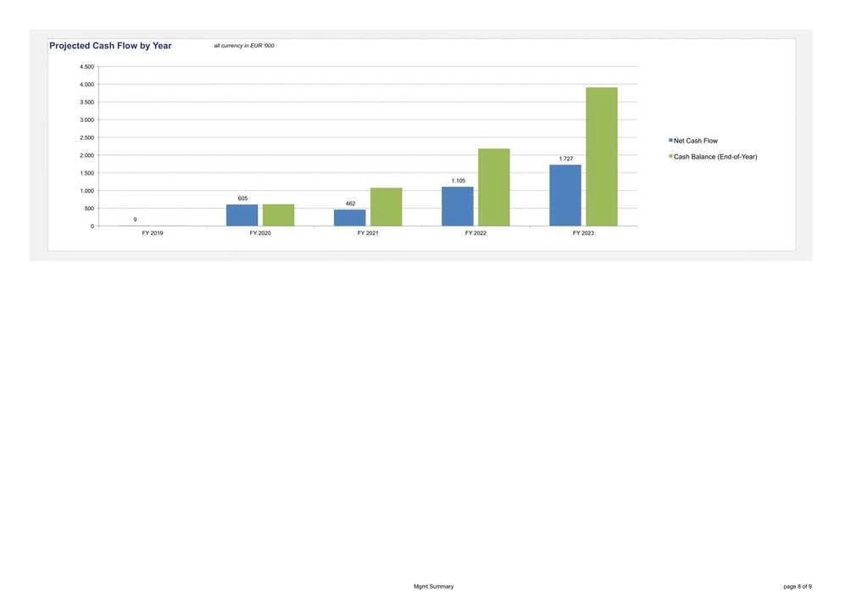Select the green FY 2020 Cash Balance bar

pyautogui.click(x=278, y=215)
